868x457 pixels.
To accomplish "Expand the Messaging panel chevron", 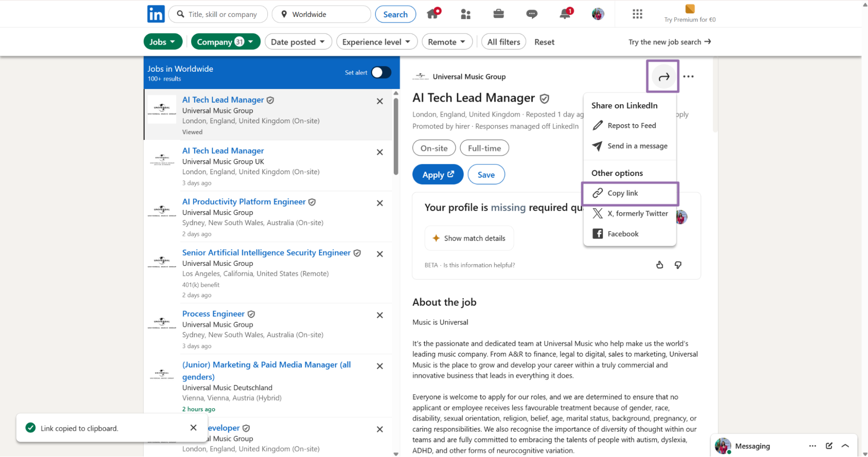I will [x=845, y=446].
